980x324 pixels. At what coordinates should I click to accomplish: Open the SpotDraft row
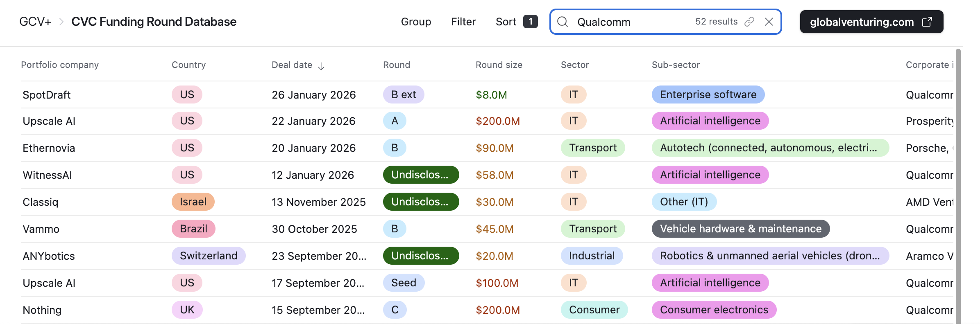click(47, 95)
